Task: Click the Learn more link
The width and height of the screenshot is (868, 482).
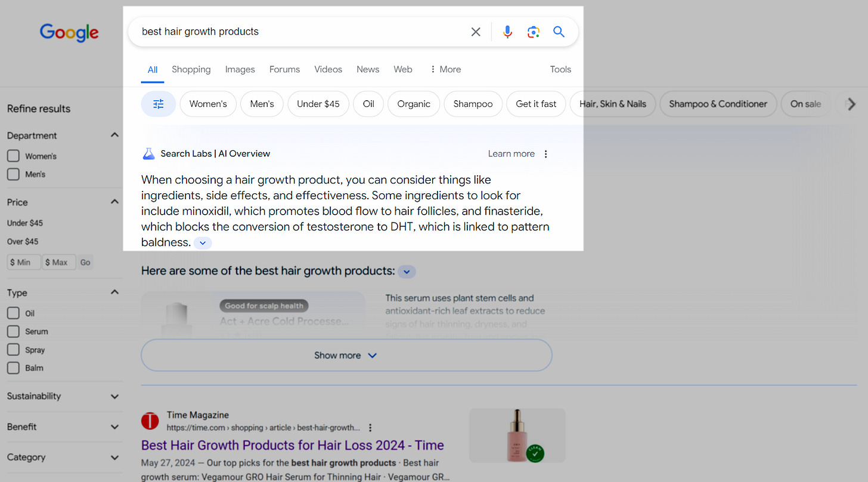Action: [x=511, y=154]
